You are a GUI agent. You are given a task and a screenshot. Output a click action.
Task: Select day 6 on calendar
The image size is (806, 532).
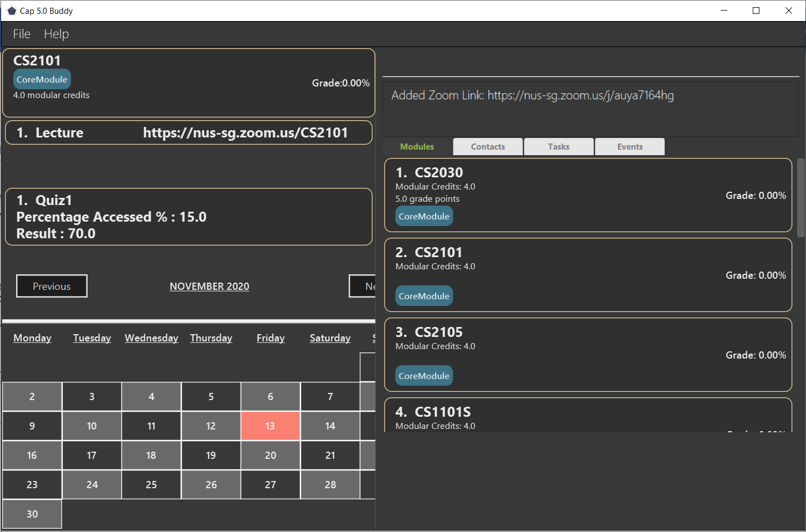271,396
